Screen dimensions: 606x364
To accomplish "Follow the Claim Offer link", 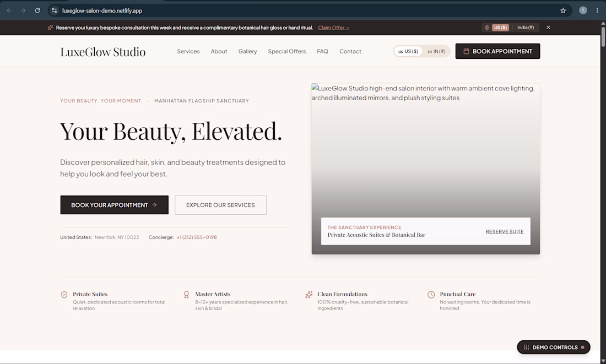I will point(333,28).
